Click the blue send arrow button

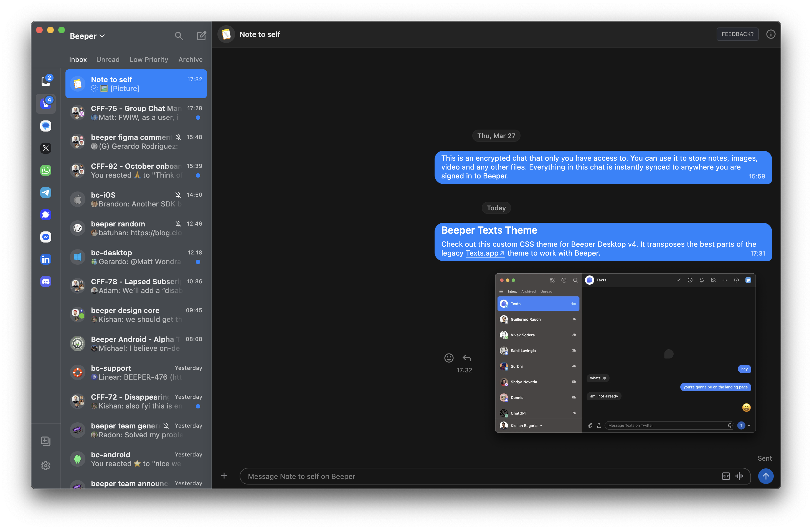click(766, 476)
